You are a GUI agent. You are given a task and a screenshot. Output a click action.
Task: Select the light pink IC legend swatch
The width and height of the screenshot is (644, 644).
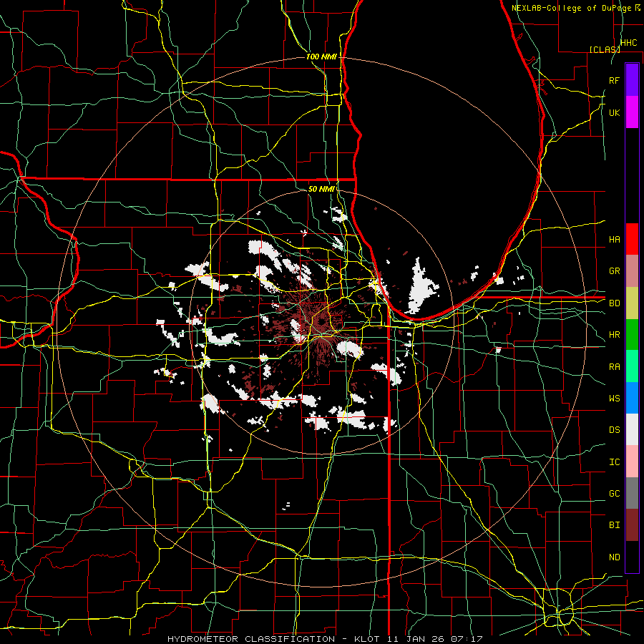pos(632,462)
